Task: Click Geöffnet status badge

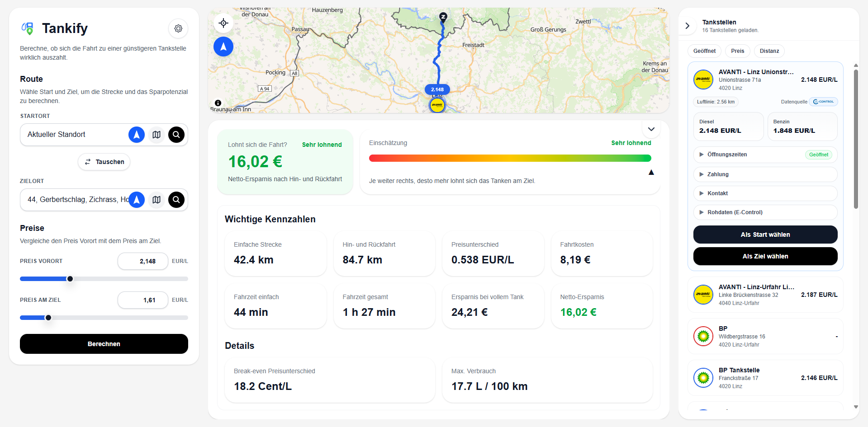Action: 819,155
